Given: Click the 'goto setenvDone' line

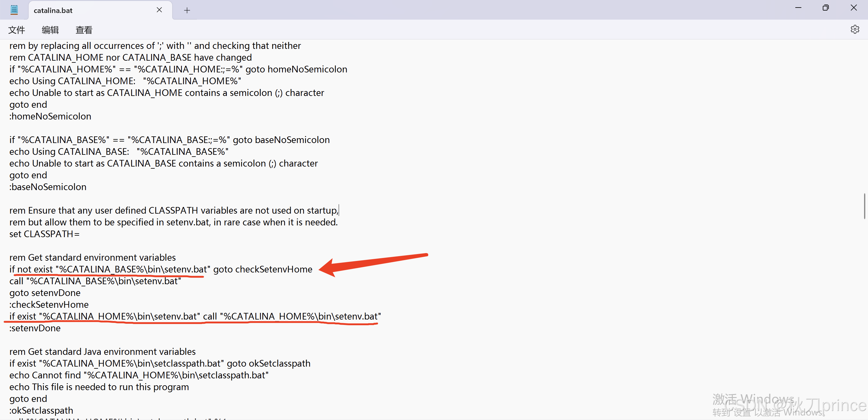Looking at the screenshot, I should pyautogui.click(x=45, y=293).
